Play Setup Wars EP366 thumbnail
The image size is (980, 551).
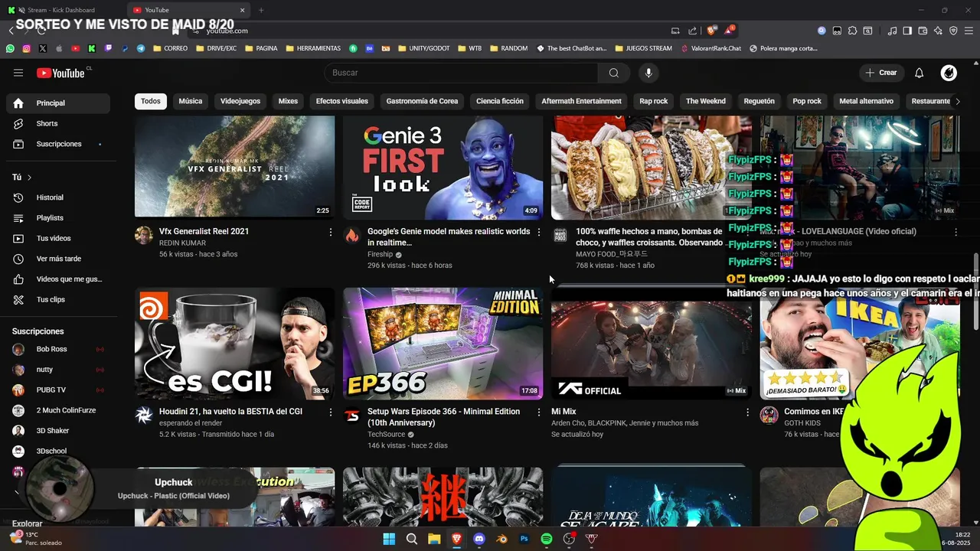443,344
